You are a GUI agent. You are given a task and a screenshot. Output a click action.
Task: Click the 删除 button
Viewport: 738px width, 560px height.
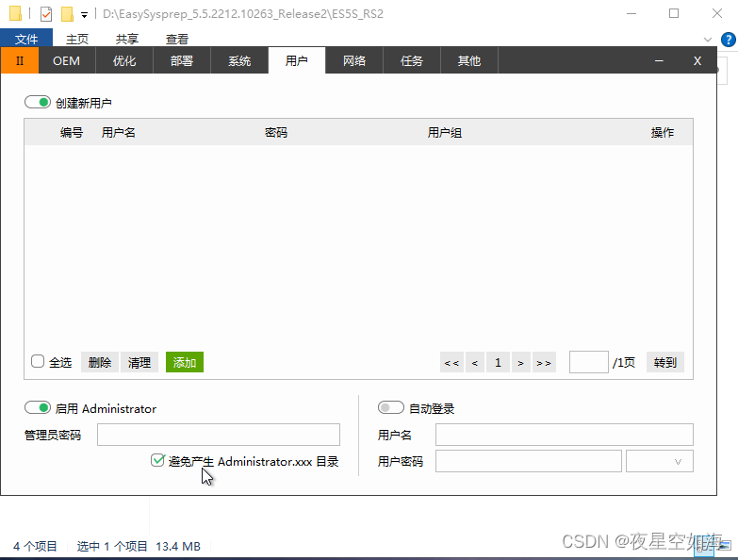pyautogui.click(x=100, y=362)
